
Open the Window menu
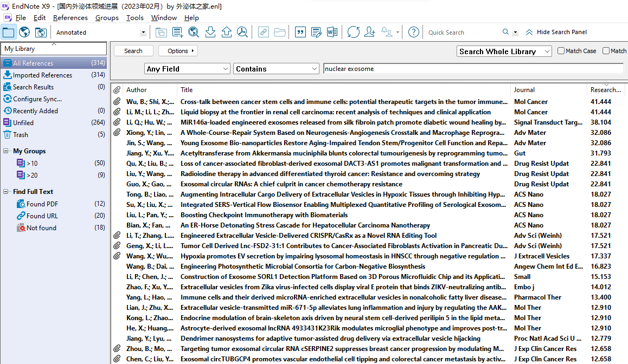pos(164,17)
